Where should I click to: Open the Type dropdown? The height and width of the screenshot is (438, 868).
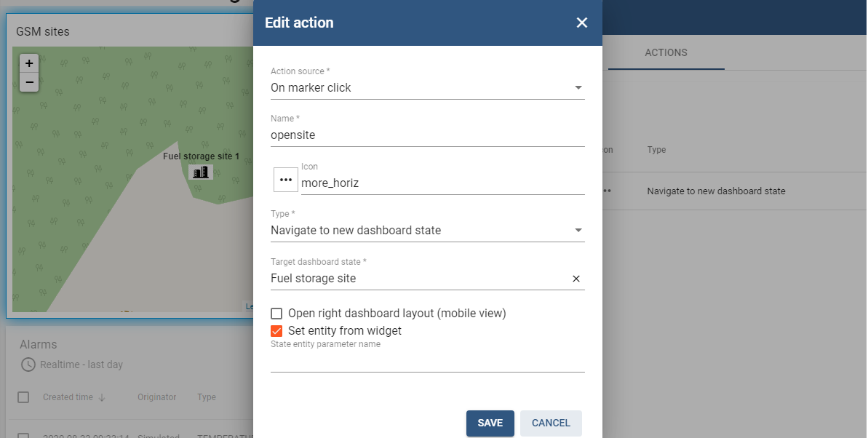point(427,231)
